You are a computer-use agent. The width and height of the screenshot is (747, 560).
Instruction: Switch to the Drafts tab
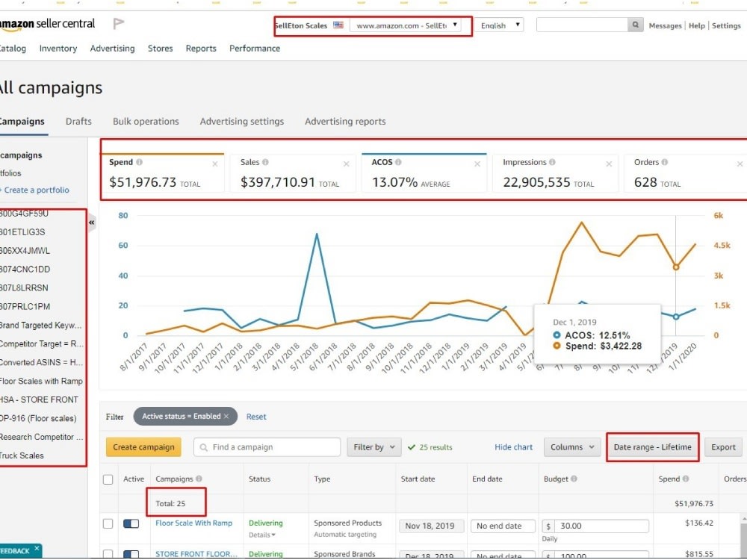tap(78, 122)
